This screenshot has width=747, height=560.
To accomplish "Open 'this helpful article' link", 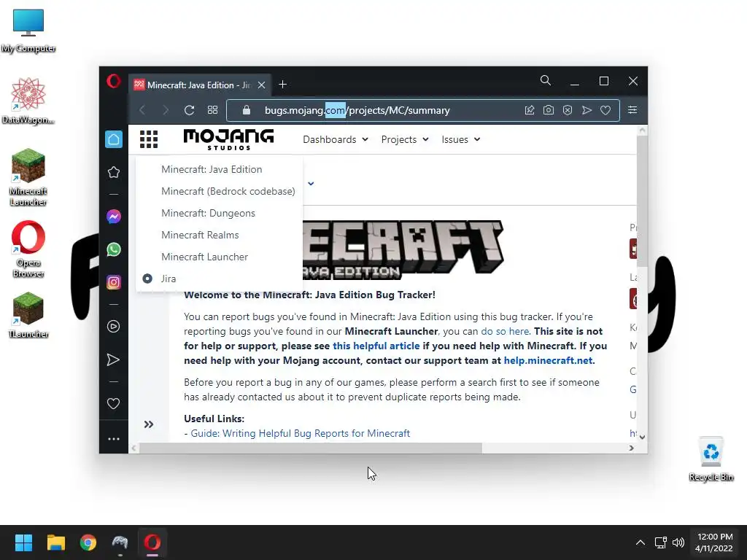I will (376, 346).
